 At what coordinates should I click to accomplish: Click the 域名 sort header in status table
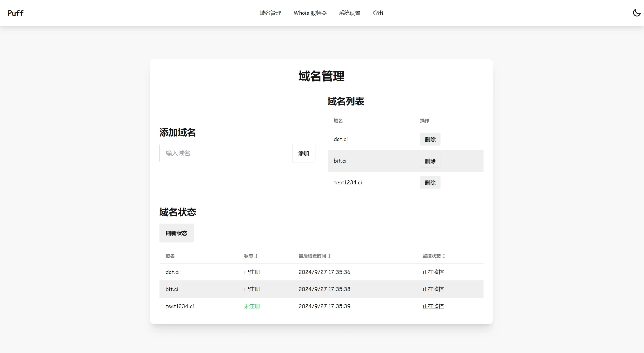169,256
